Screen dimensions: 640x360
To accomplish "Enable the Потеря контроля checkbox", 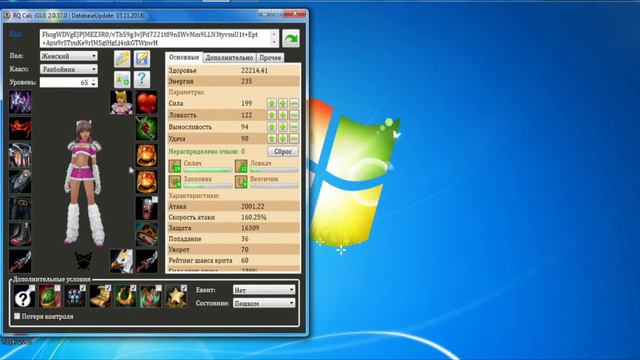I will click(x=17, y=316).
